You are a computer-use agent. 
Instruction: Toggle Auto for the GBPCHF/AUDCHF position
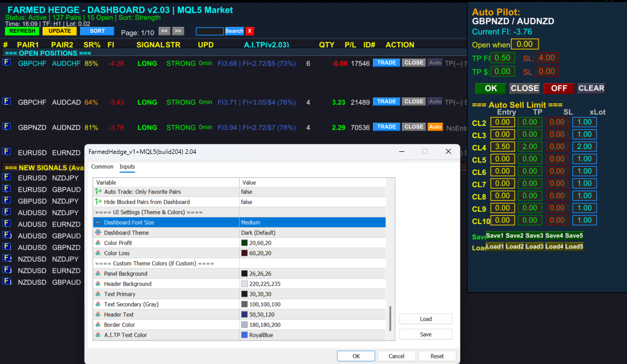(x=435, y=63)
